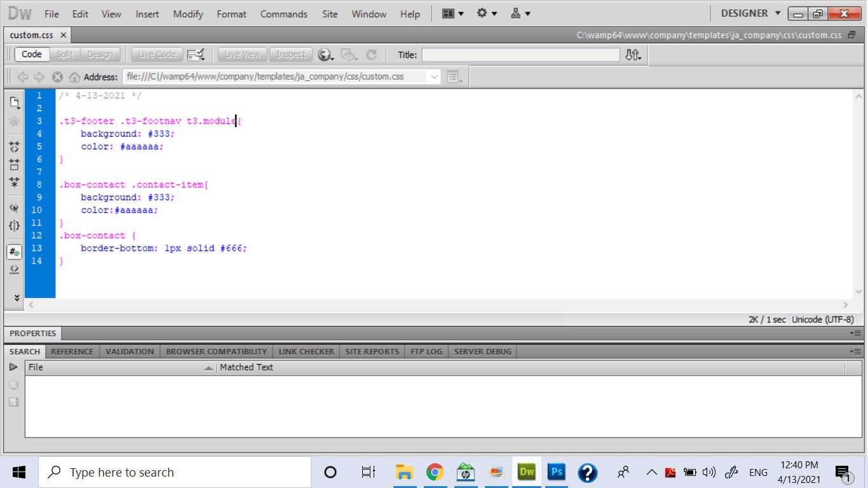This screenshot has height=488, width=868.
Task: Click inside the Title input field
Action: tap(520, 55)
